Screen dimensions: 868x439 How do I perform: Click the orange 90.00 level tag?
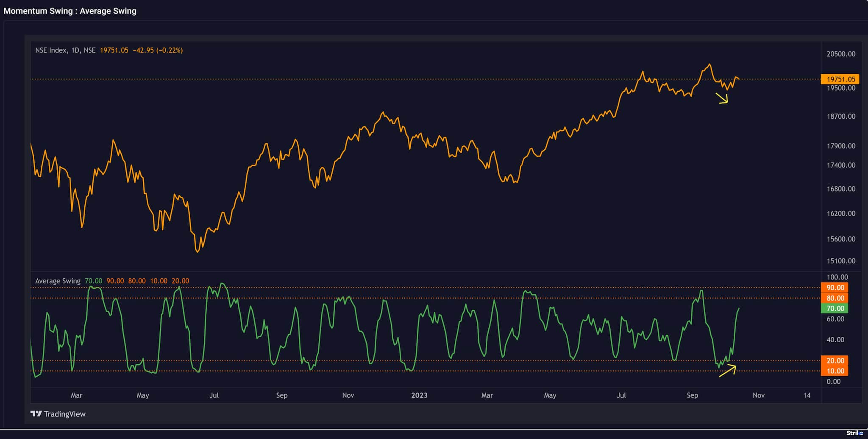tap(835, 288)
